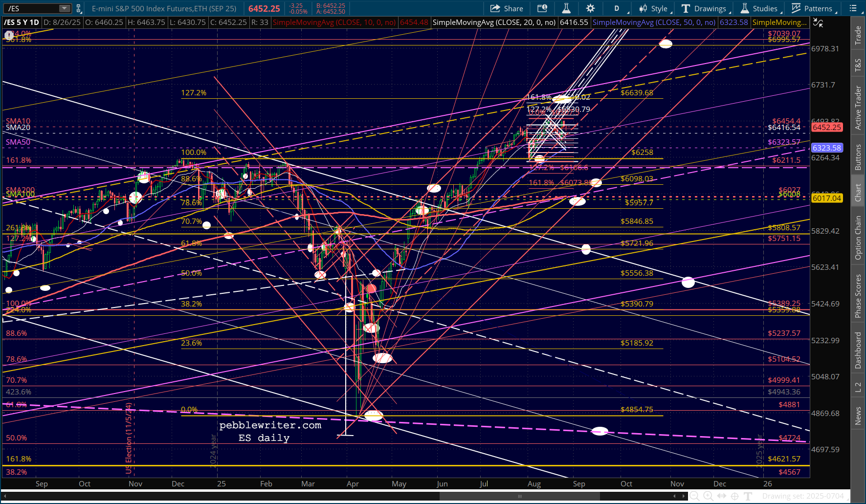
Task: Open the chart list options menu icon
Action: click(853, 8)
